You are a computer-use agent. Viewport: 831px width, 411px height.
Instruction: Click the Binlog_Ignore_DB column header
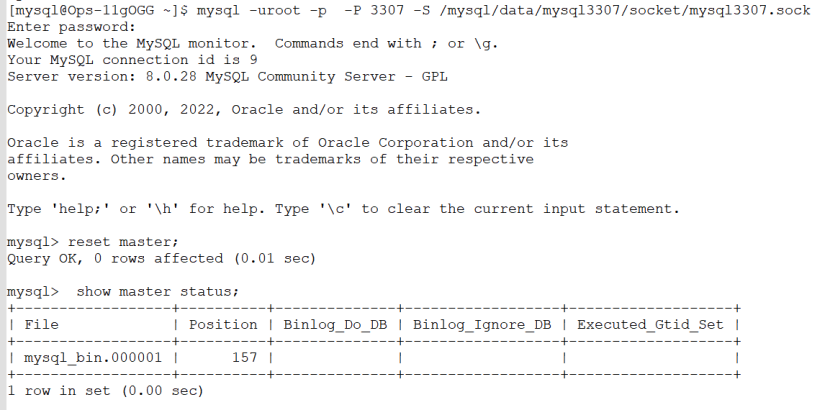point(482,325)
